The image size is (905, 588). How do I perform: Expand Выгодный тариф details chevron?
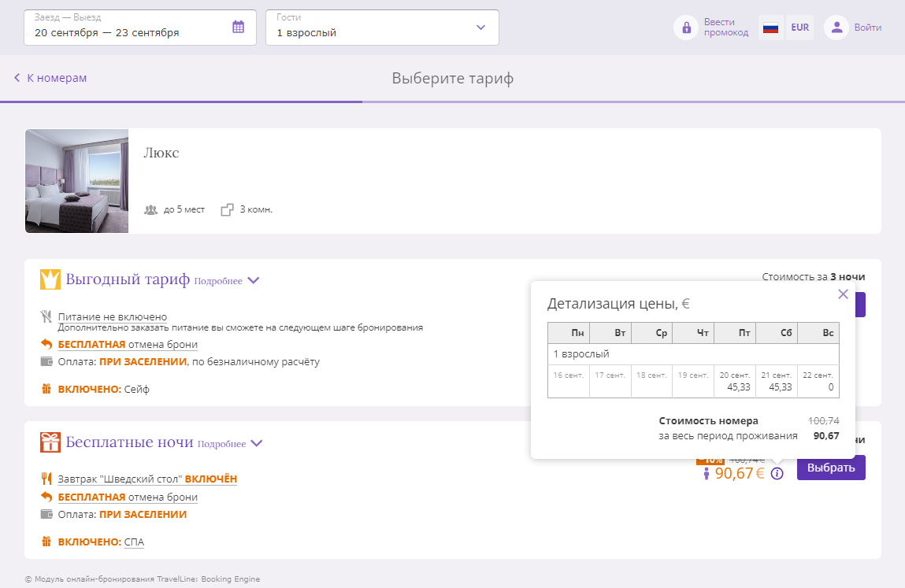coord(254,280)
